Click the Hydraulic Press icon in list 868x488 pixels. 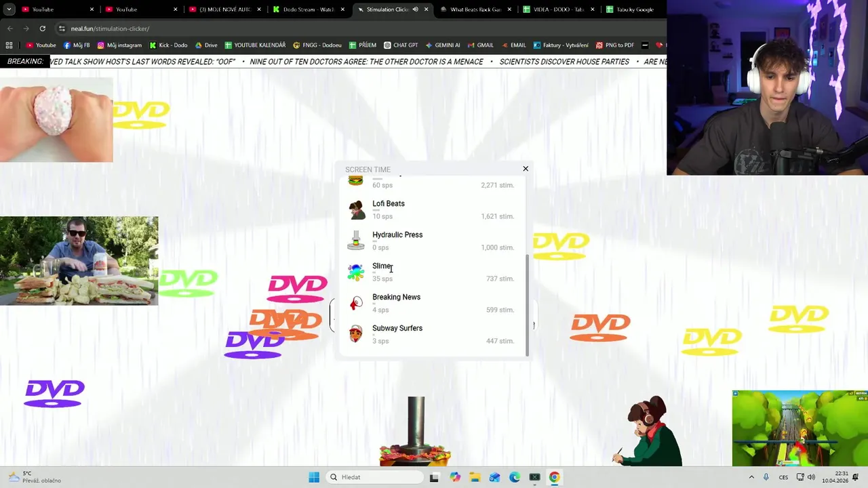[x=356, y=241]
